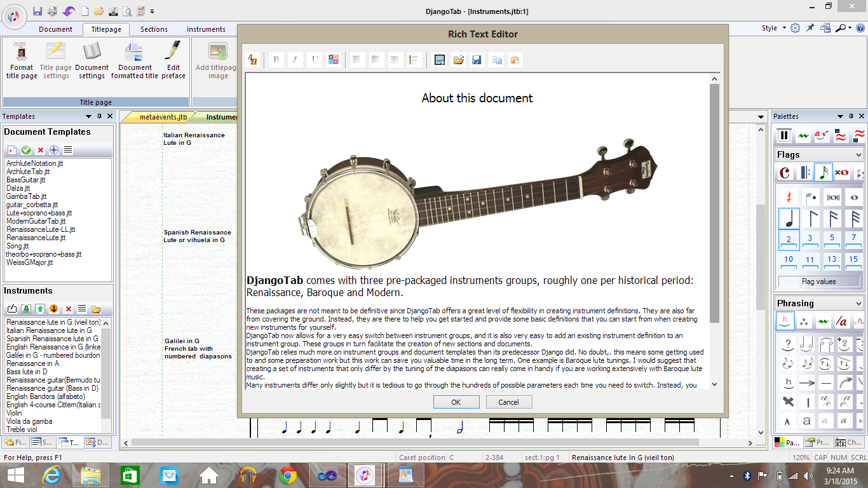This screenshot has width=868, height=488.
Task: Collapse the Phrasing palette section
Action: pos(858,304)
